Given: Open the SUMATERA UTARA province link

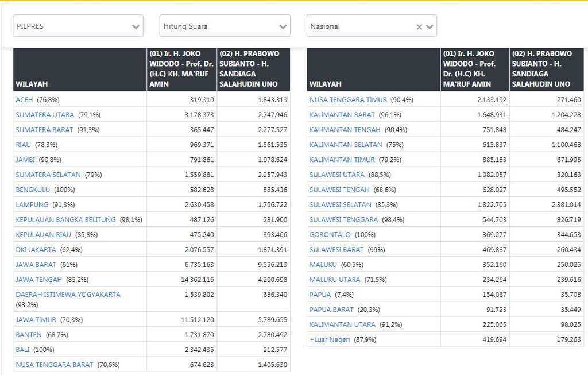Looking at the screenshot, I should [45, 115].
